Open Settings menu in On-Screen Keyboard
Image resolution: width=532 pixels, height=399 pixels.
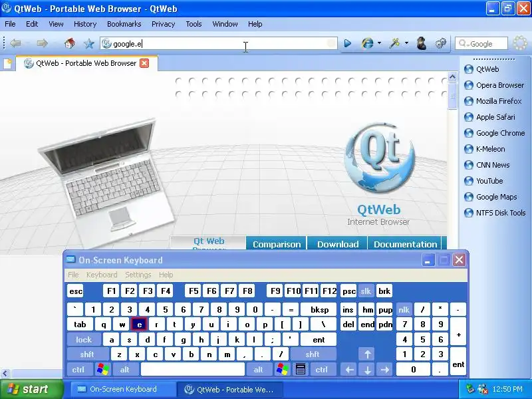138,275
